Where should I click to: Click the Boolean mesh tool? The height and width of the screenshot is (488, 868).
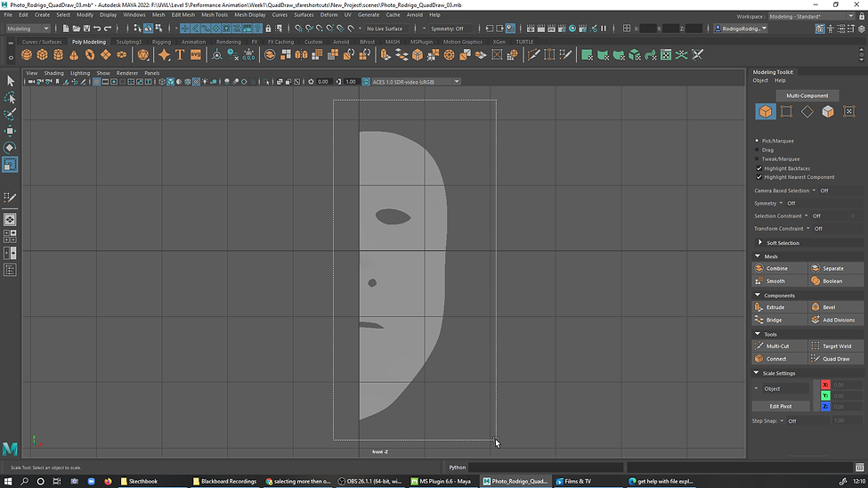pyautogui.click(x=836, y=281)
